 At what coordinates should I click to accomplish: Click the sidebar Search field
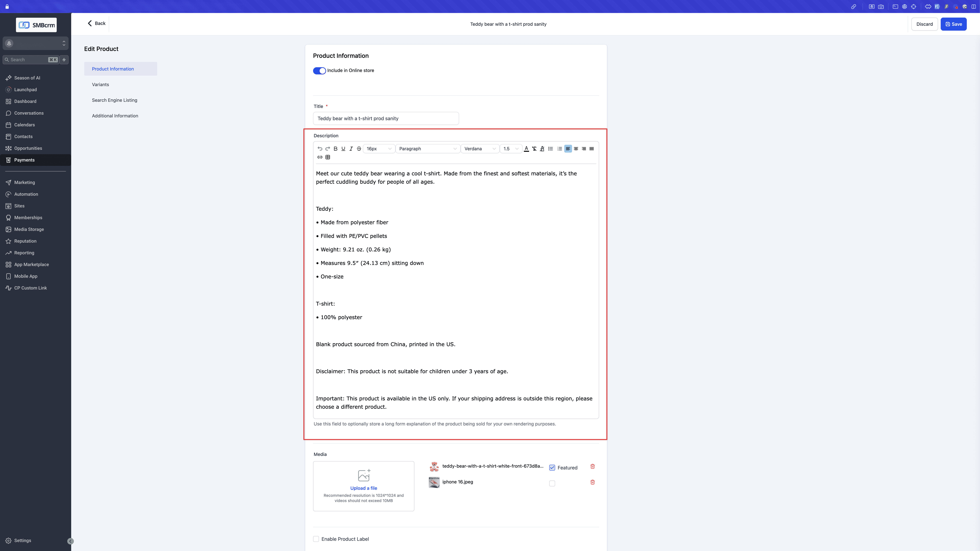31,60
